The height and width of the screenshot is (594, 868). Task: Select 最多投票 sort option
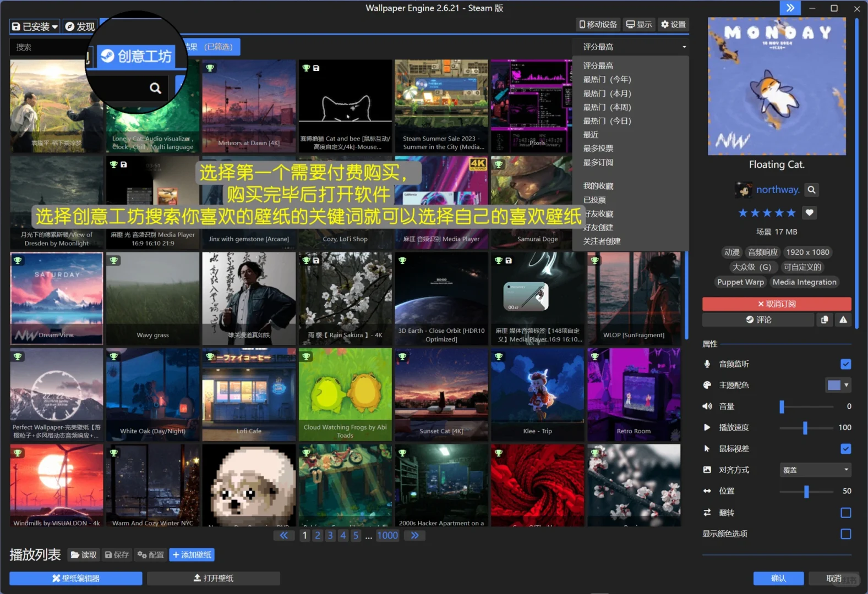pyautogui.click(x=598, y=148)
